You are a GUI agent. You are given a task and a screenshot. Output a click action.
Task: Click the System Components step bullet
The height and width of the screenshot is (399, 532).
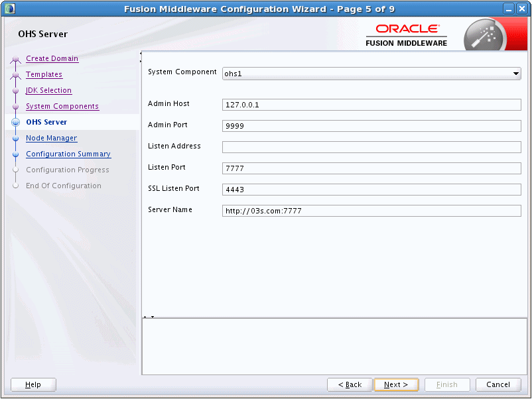pyautogui.click(x=15, y=107)
